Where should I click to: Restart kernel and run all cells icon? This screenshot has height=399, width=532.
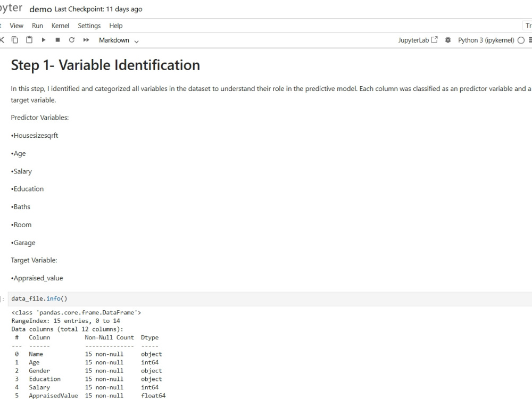tap(86, 40)
